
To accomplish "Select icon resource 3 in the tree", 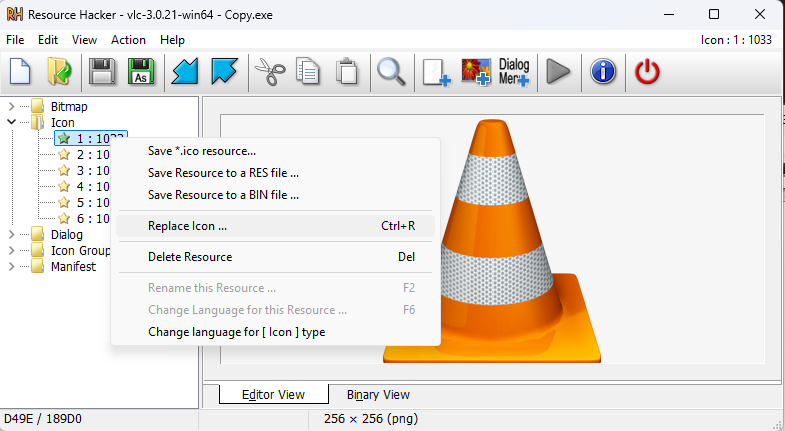I will [83, 171].
